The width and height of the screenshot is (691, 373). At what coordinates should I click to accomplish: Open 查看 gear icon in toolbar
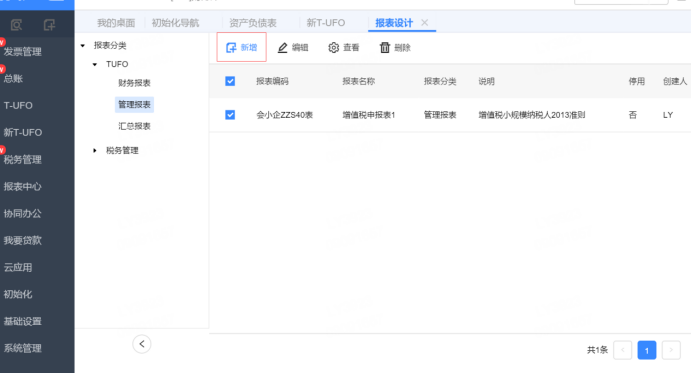334,48
